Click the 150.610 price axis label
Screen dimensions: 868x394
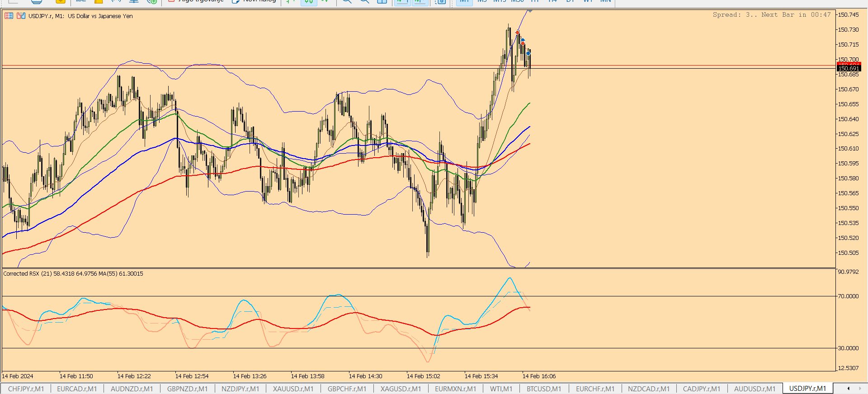pos(849,148)
